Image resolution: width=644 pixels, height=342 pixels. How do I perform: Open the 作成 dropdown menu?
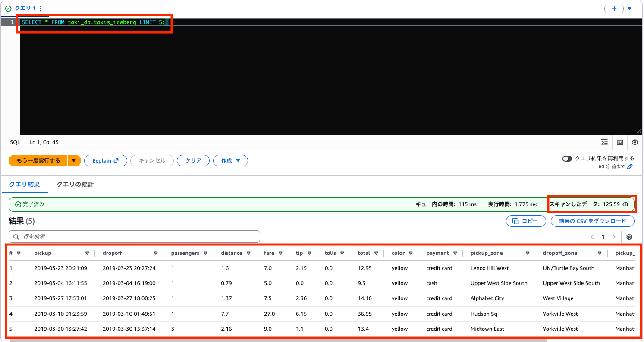tap(230, 160)
